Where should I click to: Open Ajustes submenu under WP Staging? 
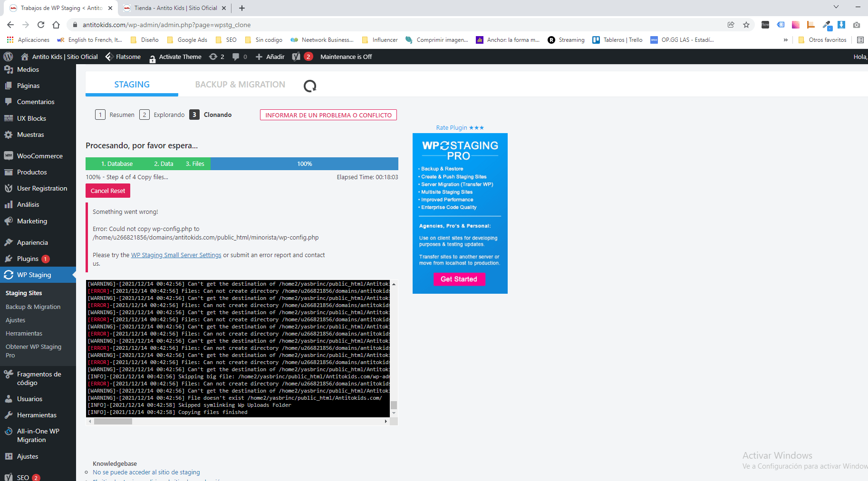(16, 320)
